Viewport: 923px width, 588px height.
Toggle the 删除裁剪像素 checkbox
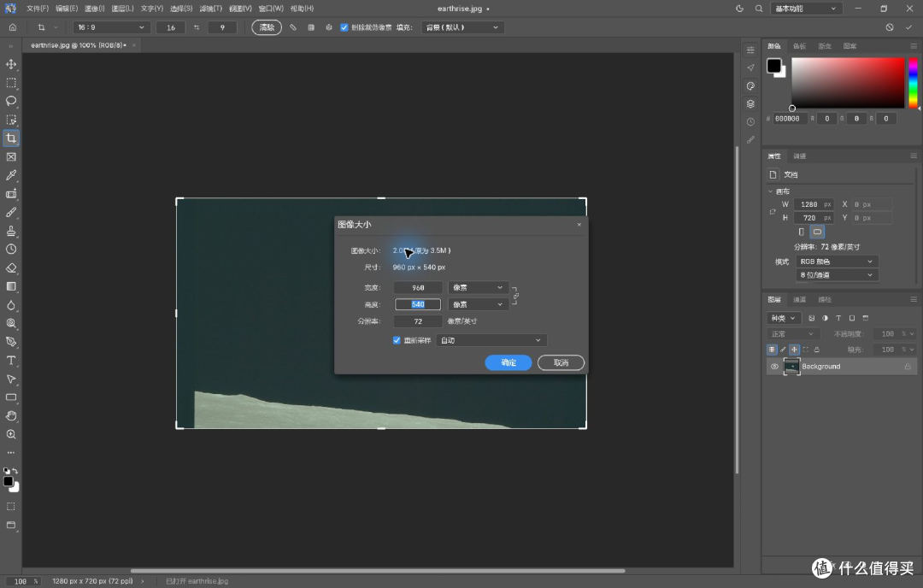[x=344, y=27]
